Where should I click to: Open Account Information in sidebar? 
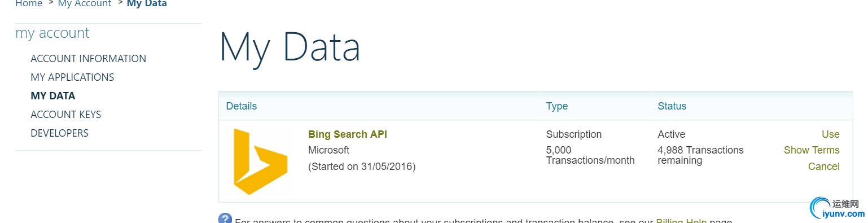point(89,59)
